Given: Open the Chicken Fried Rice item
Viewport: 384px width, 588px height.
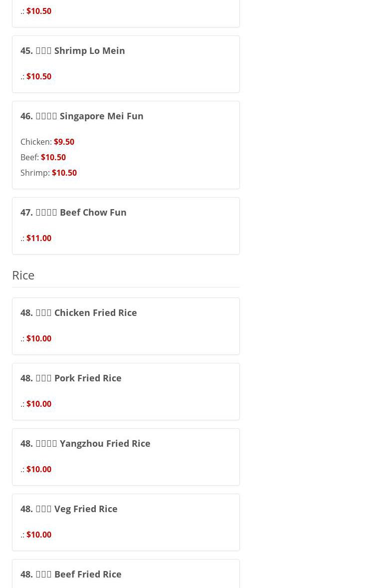Looking at the screenshot, I should 79,312.
